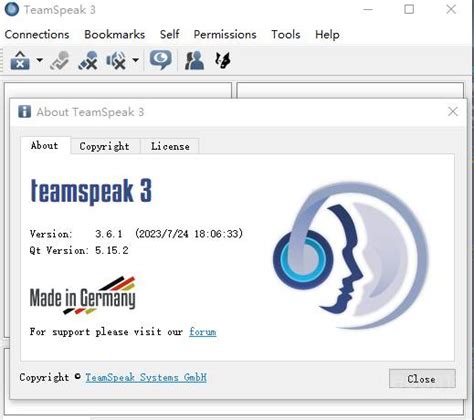Click the TeamSpeak headset logo image
The height and width of the screenshot is (420, 474).
pyautogui.click(x=351, y=255)
